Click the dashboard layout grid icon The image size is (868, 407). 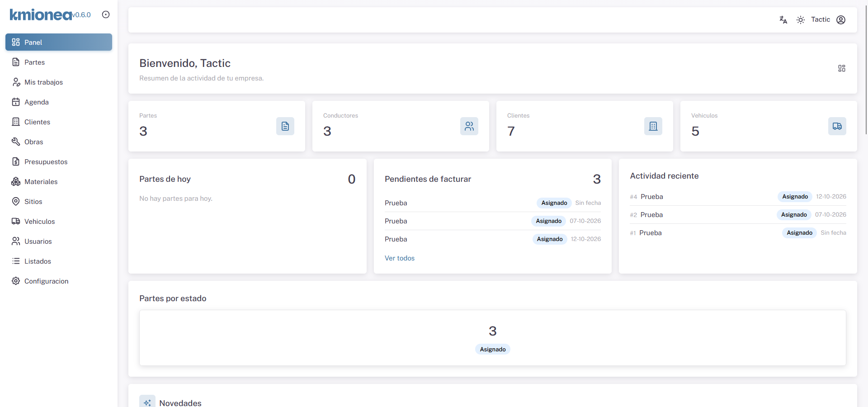tap(842, 68)
